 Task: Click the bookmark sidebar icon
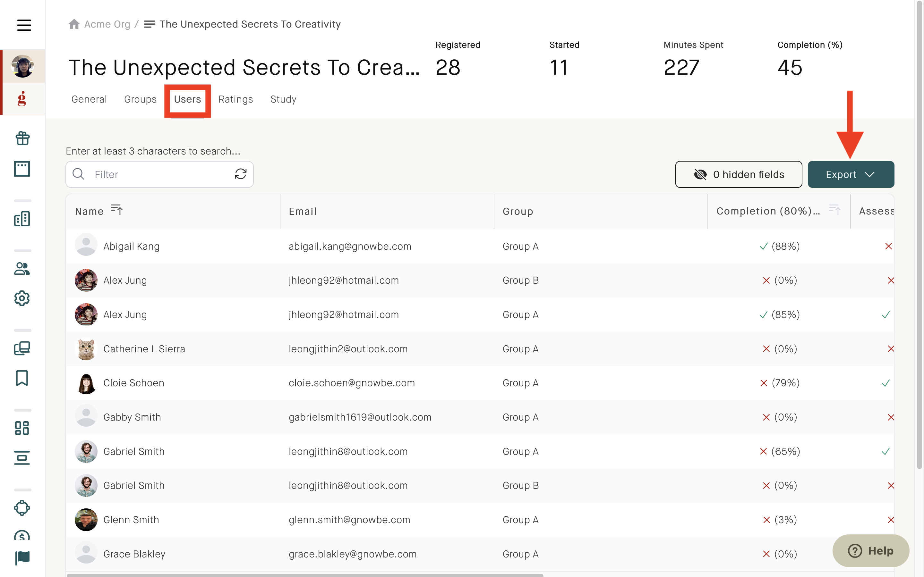(x=22, y=378)
